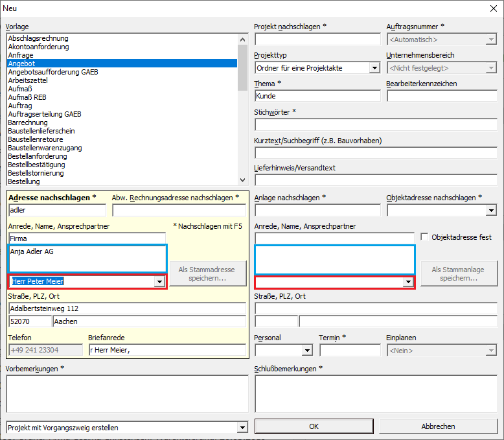Tick the Objektadresse fest checkbox
The width and height of the screenshot is (504, 440).
point(425,237)
